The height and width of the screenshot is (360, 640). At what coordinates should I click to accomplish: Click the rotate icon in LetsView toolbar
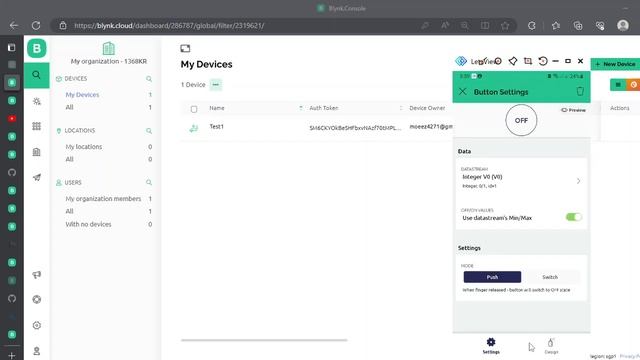coord(542,61)
